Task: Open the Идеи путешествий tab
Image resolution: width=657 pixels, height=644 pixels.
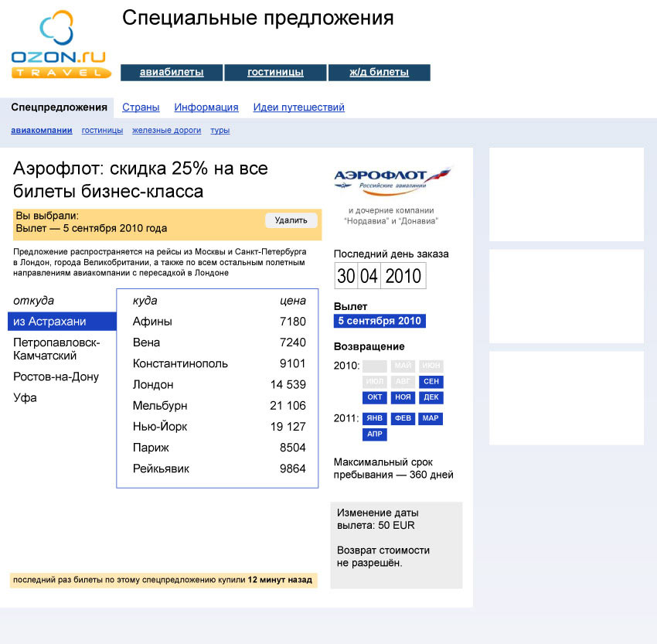Action: [x=298, y=107]
